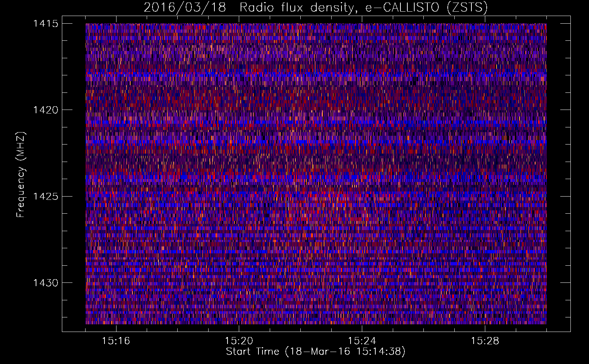589x364 pixels.
Task: Click the 15:24 time tick label
Action: 362,341
